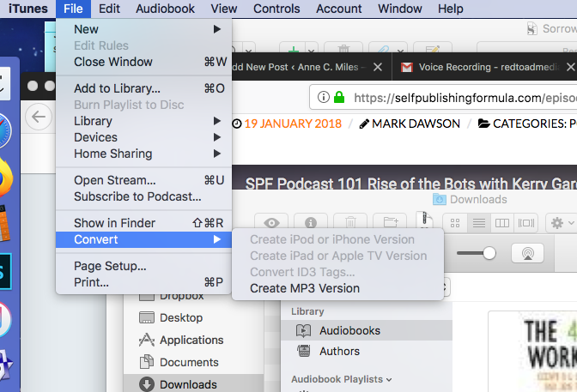Open the Edit menu
Screen dimensions: 577x392
pyautogui.click(x=109, y=9)
